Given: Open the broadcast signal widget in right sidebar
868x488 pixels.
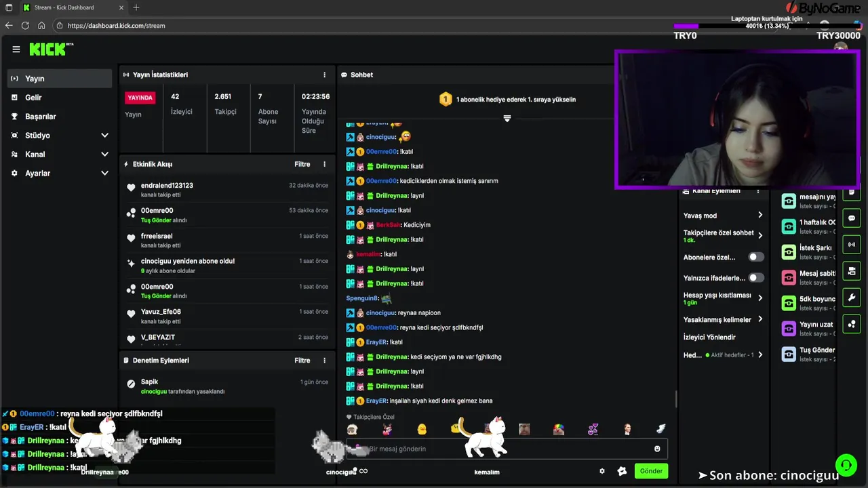Looking at the screenshot, I should (852, 245).
